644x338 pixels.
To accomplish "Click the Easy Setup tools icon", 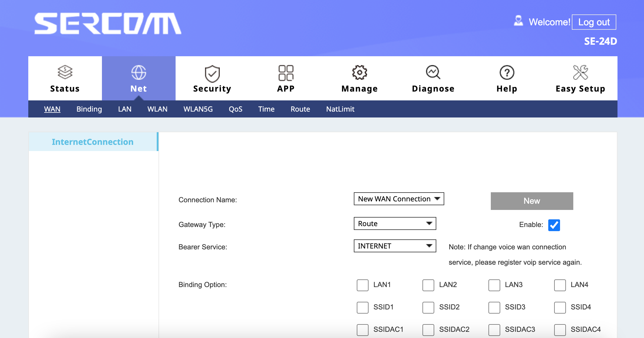I will 580,72.
